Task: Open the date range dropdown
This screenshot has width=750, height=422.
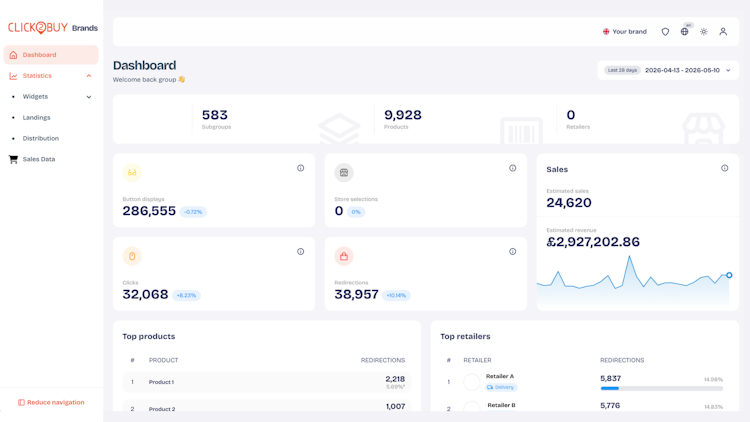Action: (668, 70)
